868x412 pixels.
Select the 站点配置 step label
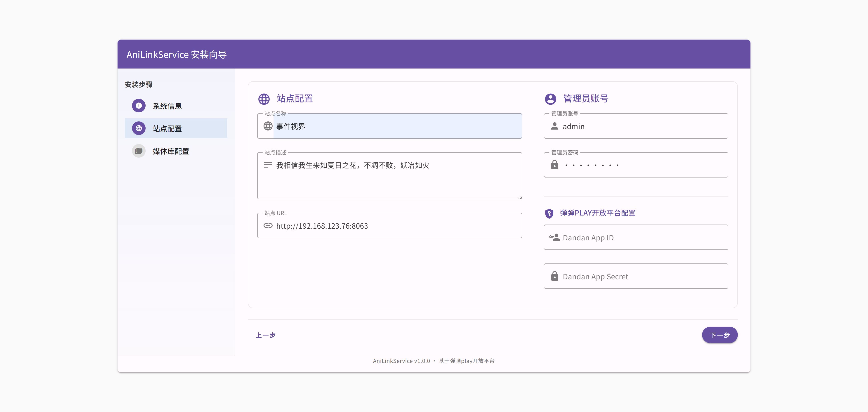tap(167, 128)
